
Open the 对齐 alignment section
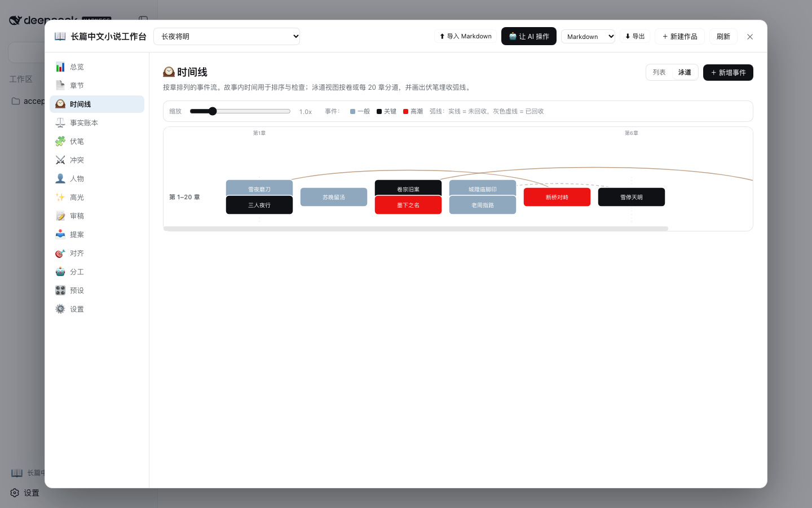pyautogui.click(x=97, y=253)
